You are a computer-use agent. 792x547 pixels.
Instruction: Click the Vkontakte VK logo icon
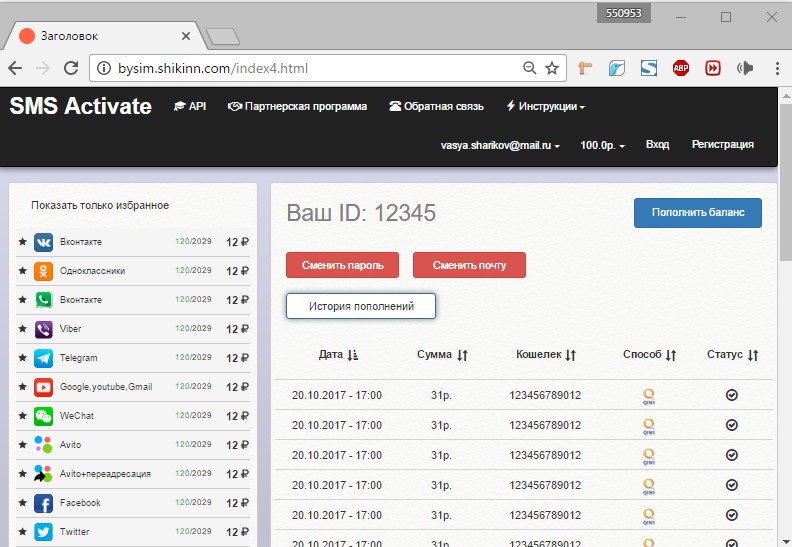[x=43, y=242]
